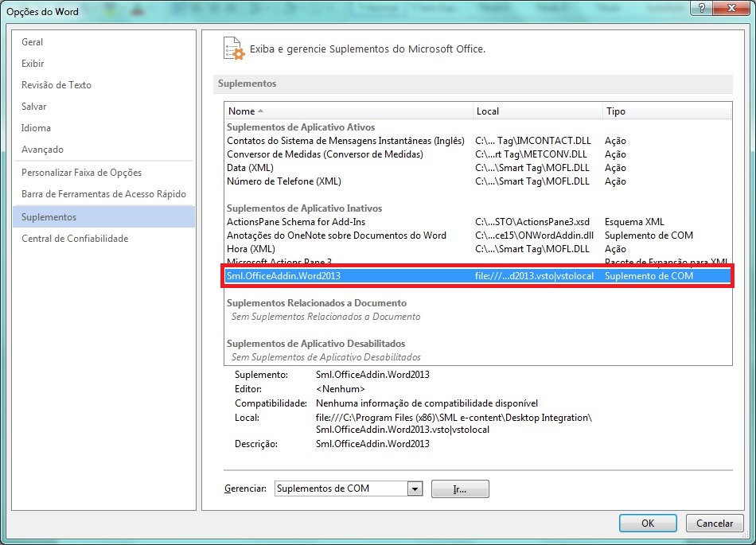Click the Cancelar button
Image resolution: width=756 pixels, height=545 pixels.
(714, 523)
